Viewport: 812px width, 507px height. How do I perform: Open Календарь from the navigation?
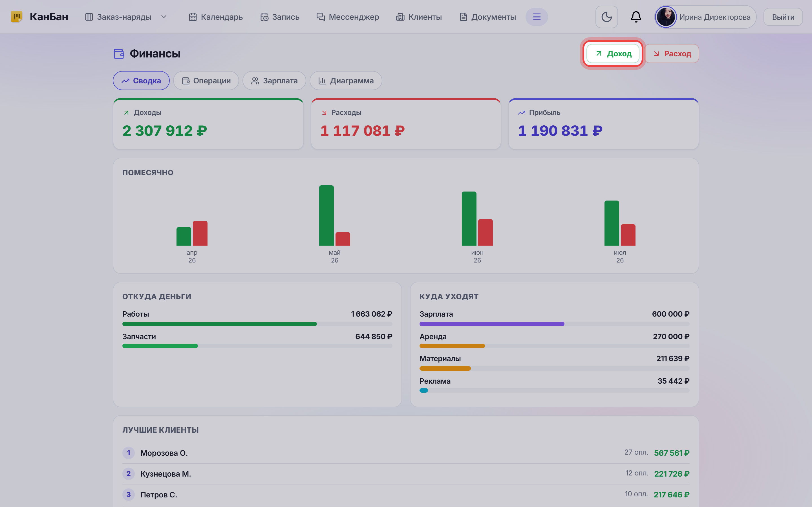click(216, 17)
